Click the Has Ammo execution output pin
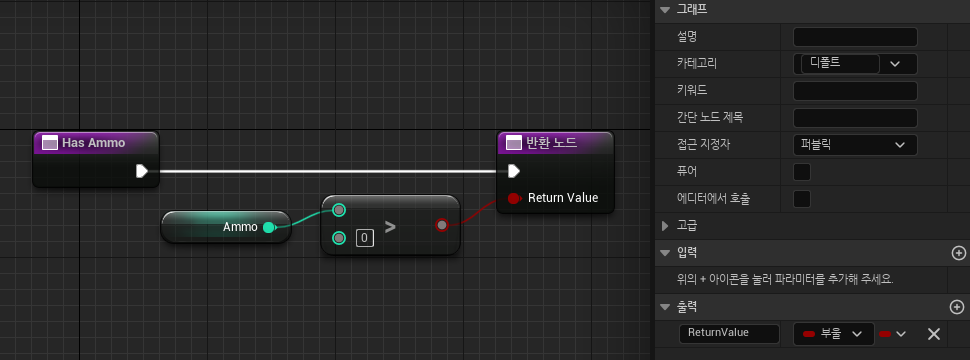Screen dimensions: 970x360 (x=142, y=171)
